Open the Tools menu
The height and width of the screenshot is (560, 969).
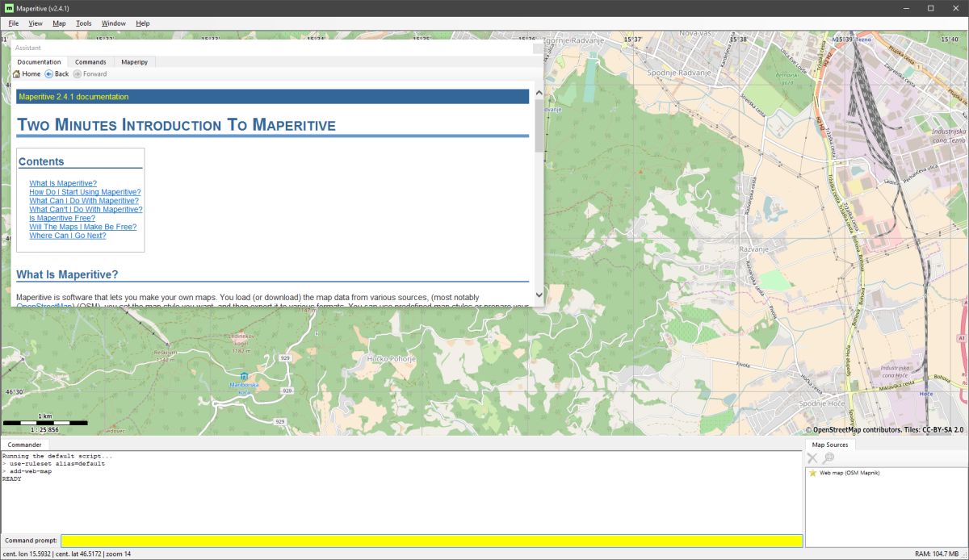(x=84, y=23)
